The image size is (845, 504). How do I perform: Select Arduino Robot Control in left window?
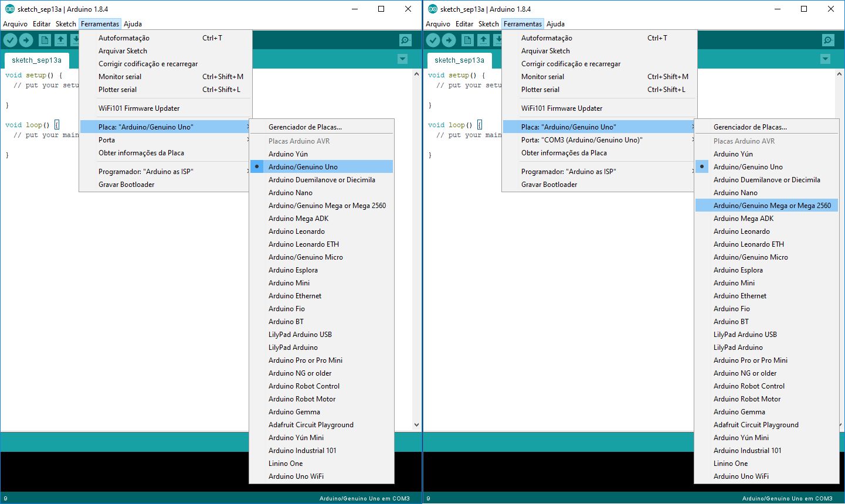click(321, 386)
